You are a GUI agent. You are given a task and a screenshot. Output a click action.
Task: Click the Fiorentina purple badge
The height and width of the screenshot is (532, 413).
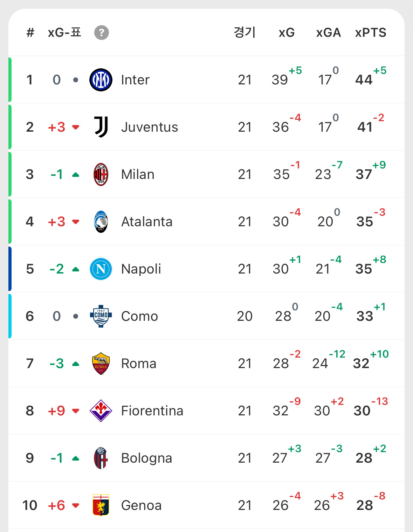coord(101,411)
